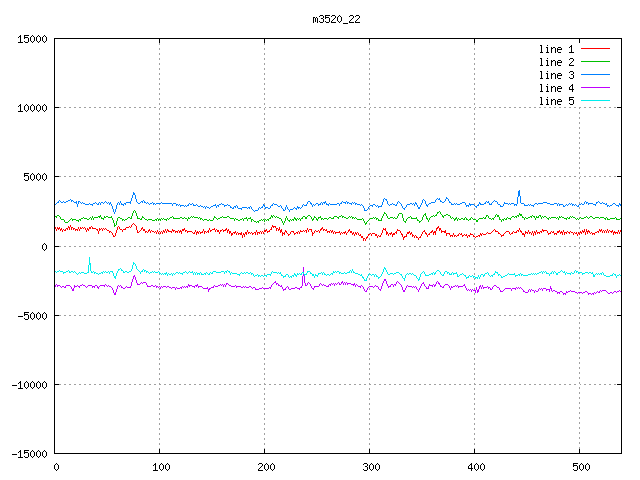Select the blue line 3 legend sample
This screenshot has width=640, height=480.
(x=595, y=75)
